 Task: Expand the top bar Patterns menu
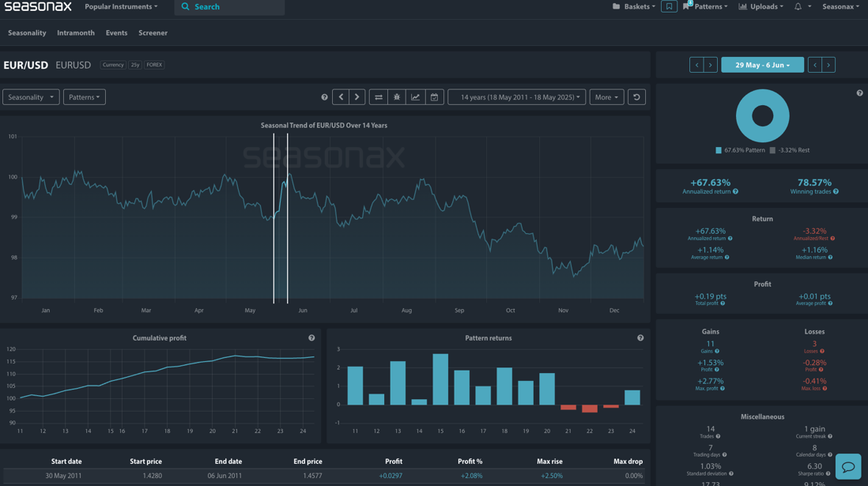point(711,6)
